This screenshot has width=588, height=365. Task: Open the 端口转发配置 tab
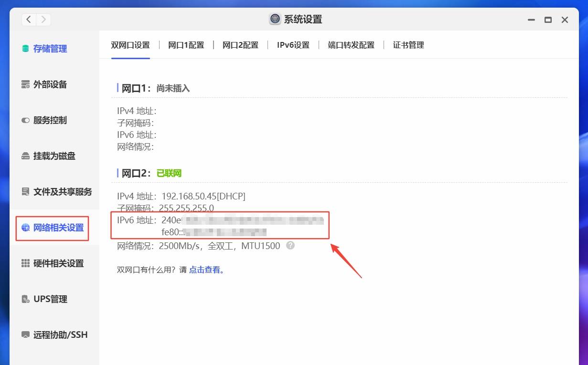point(351,45)
